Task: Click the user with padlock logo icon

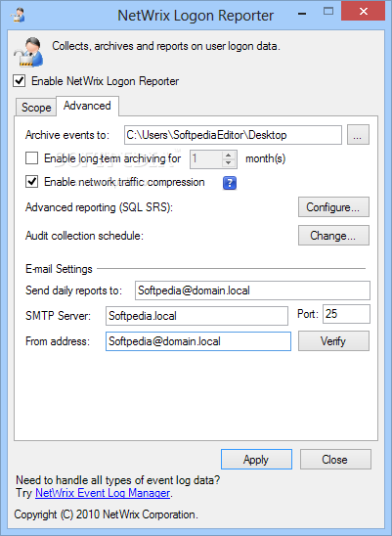Action: [29, 52]
